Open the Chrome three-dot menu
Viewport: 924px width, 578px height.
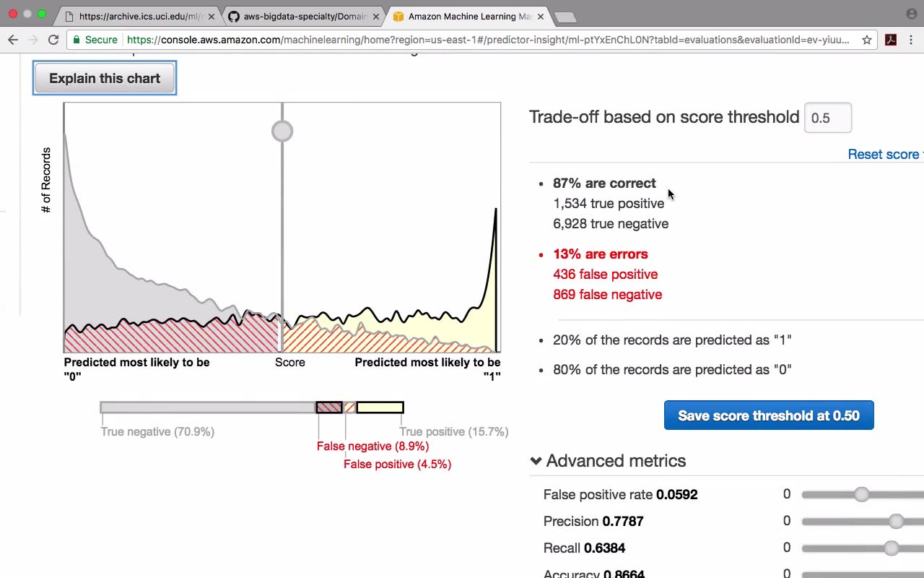[x=912, y=40]
